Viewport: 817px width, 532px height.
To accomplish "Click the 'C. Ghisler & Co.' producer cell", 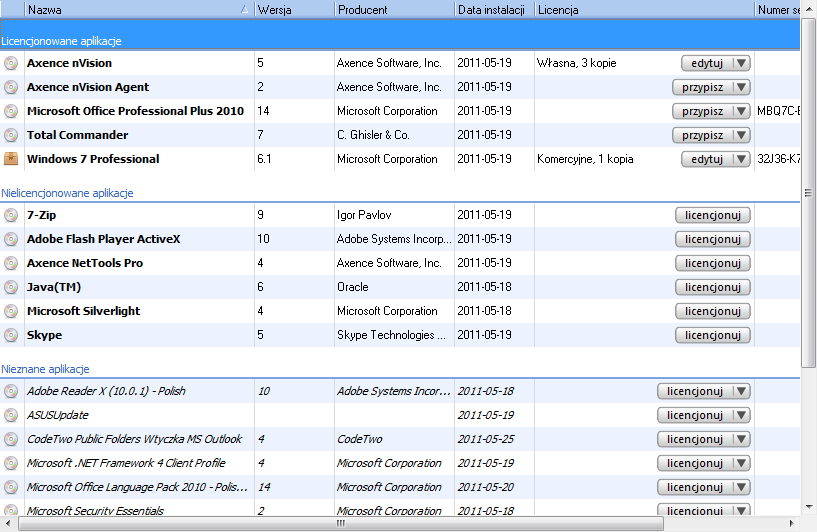I will pyautogui.click(x=373, y=135).
